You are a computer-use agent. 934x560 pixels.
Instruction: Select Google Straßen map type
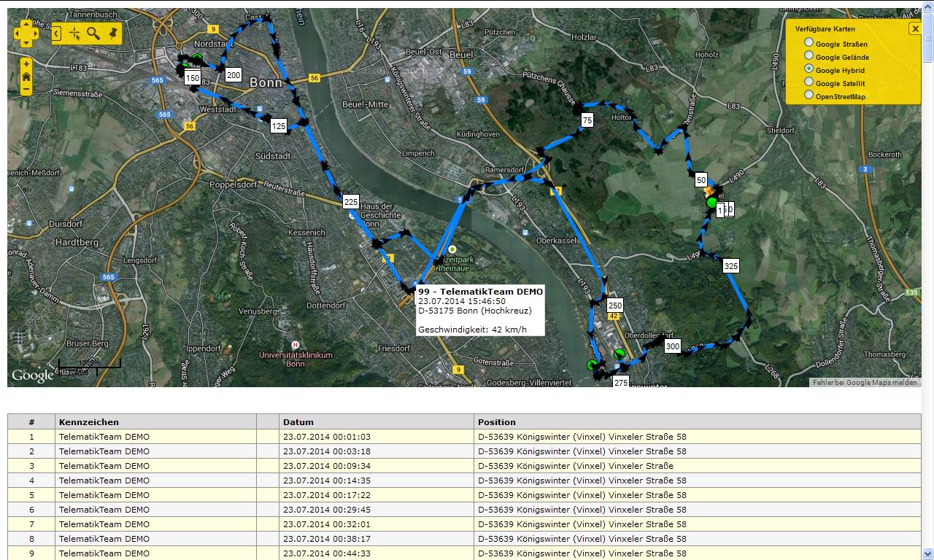click(x=808, y=43)
